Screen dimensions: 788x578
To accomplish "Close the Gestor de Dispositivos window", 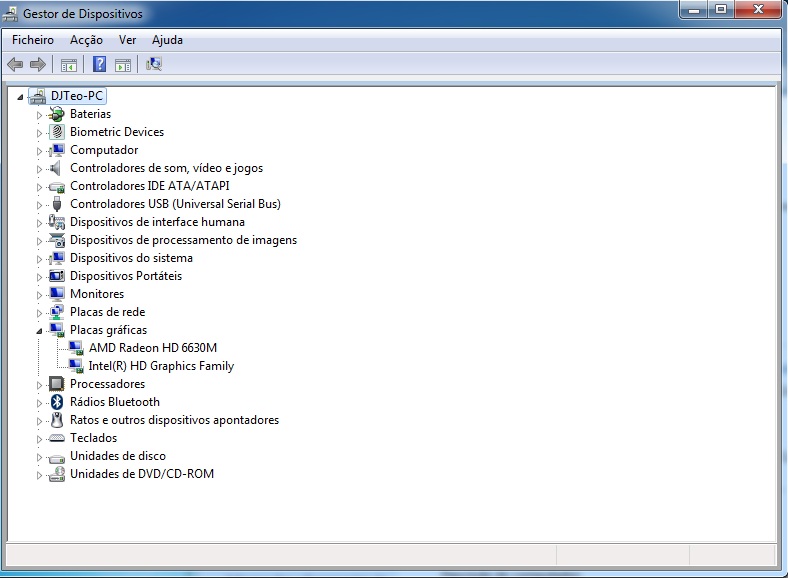I will click(758, 9).
